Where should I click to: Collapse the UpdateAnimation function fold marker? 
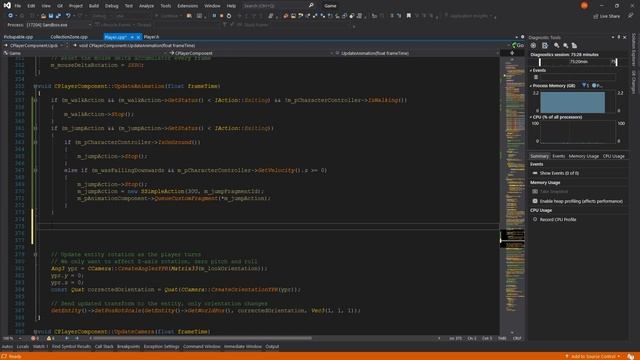(x=36, y=86)
